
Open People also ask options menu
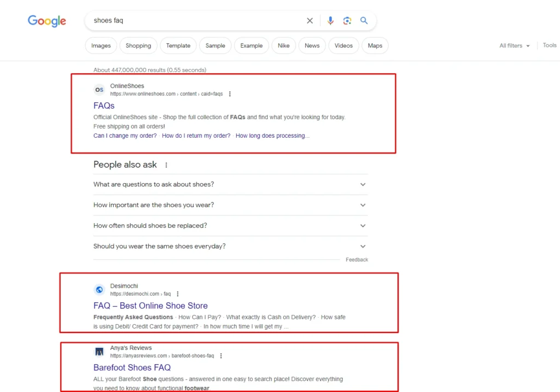tap(166, 165)
